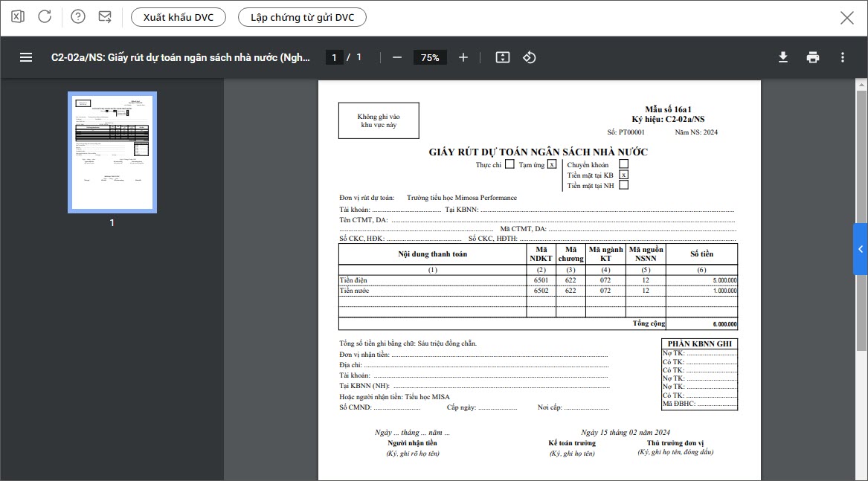
Task: Click the Lập chứng từ gửi DVC button
Action: pyautogui.click(x=302, y=17)
